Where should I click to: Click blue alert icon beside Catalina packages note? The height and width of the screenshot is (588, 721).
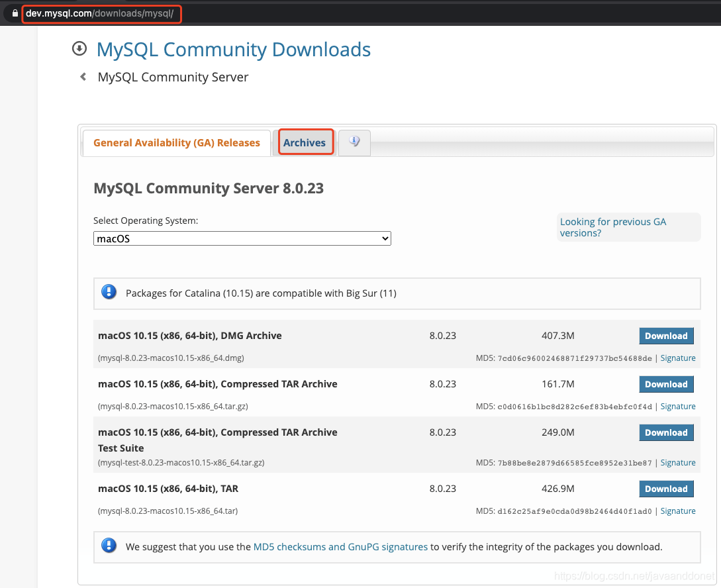click(x=109, y=292)
